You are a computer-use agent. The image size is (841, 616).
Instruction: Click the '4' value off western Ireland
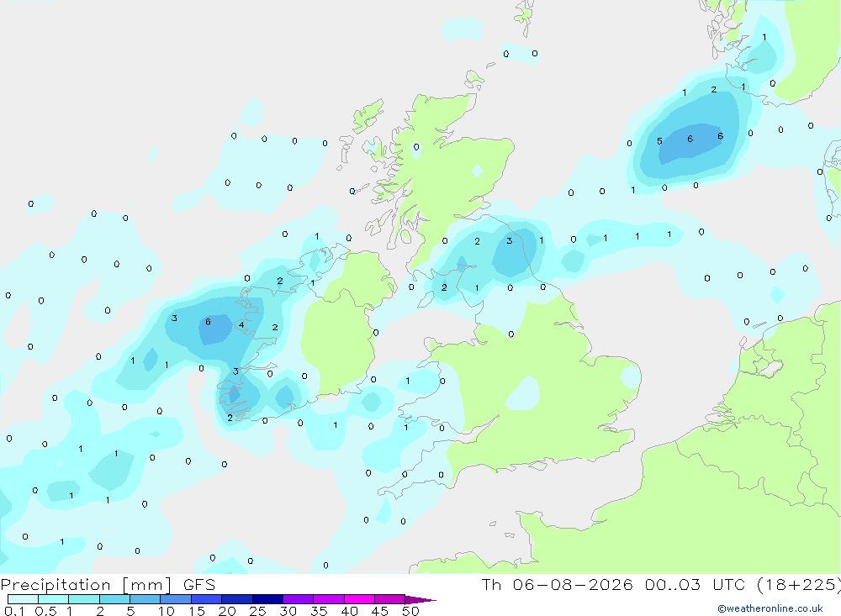tap(241, 325)
